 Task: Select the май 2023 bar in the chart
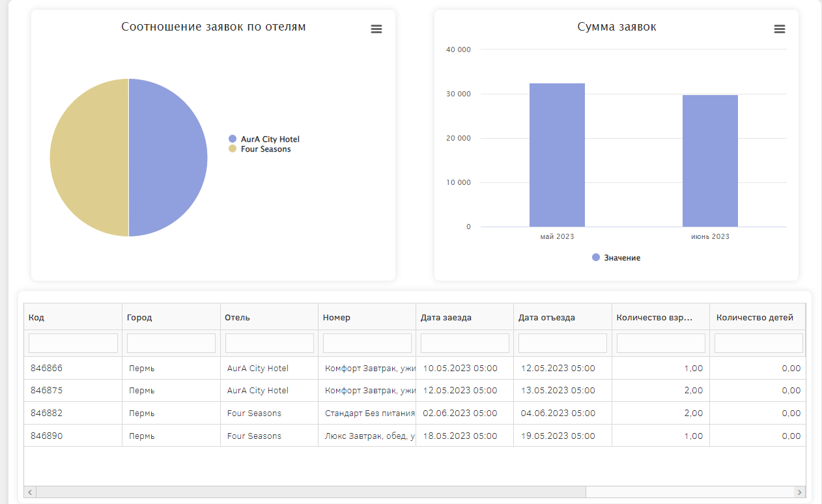click(557, 155)
